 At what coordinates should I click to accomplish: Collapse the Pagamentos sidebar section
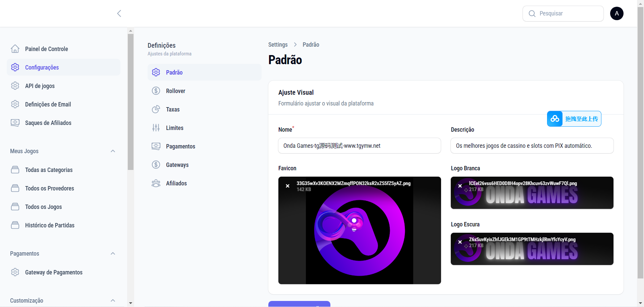[x=113, y=254]
